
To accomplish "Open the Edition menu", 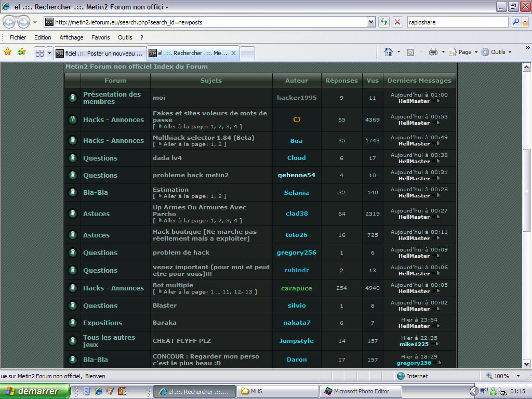I will [x=43, y=37].
